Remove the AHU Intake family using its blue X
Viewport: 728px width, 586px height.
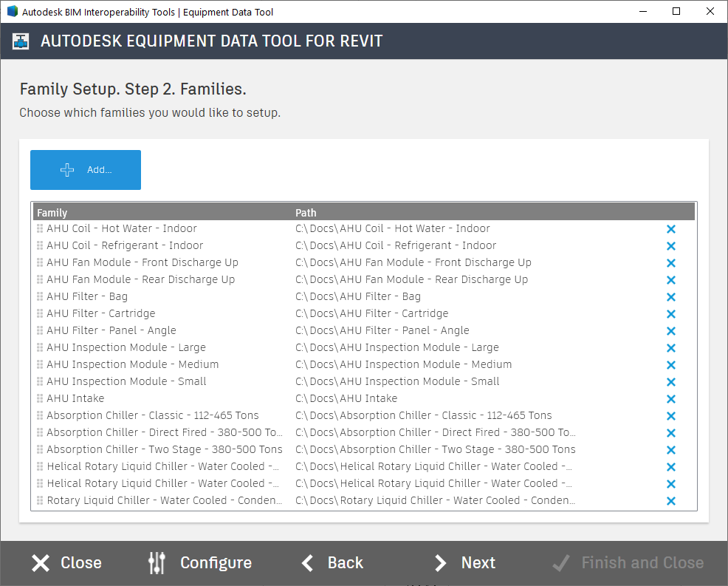(670, 398)
